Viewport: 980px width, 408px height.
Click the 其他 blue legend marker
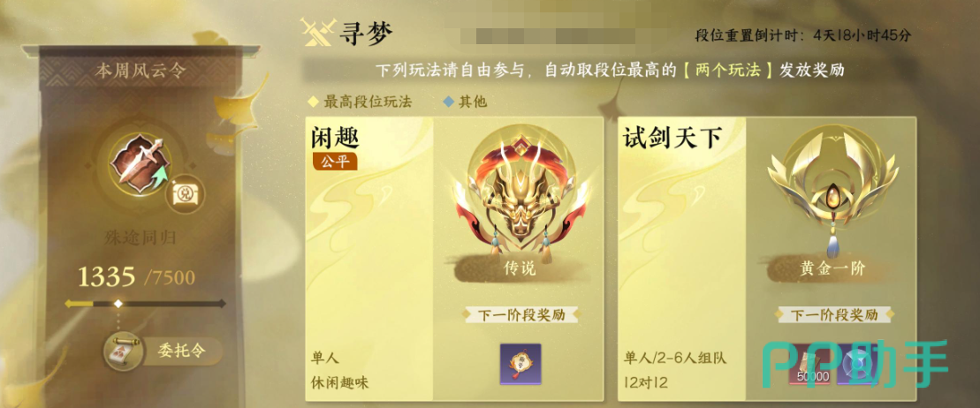(448, 102)
